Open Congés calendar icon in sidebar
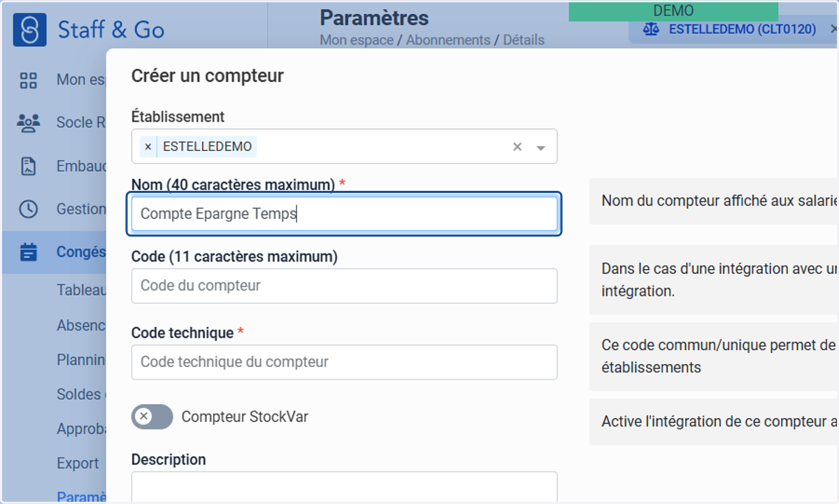The width and height of the screenshot is (839, 504). (28, 252)
